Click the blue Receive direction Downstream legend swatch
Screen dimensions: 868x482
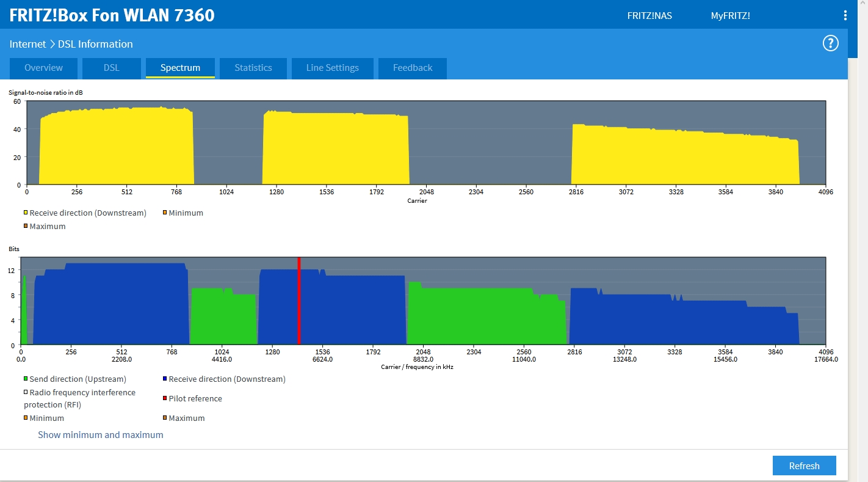click(x=165, y=379)
